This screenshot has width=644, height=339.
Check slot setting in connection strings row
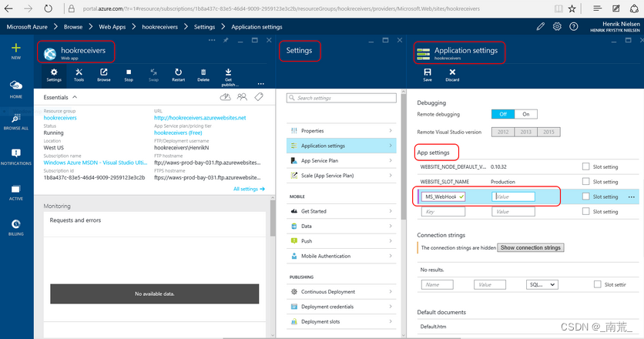597,284
